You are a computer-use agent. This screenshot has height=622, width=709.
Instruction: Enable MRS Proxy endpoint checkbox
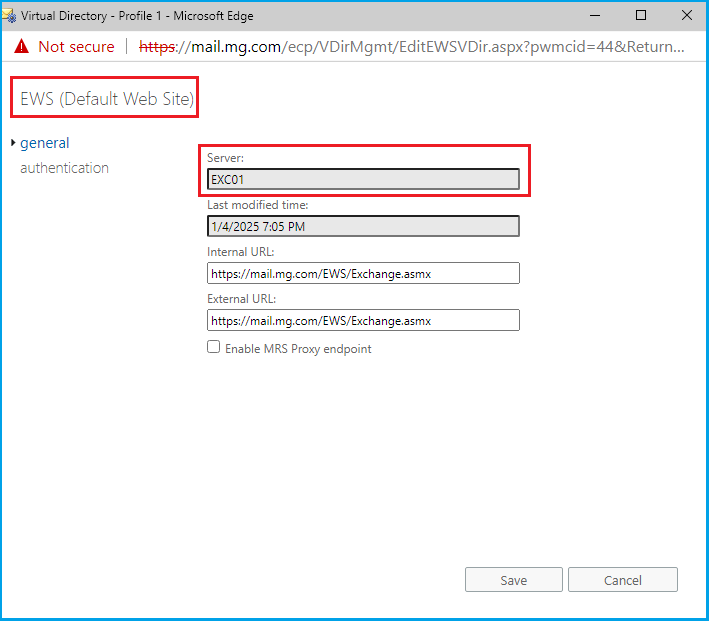point(213,347)
